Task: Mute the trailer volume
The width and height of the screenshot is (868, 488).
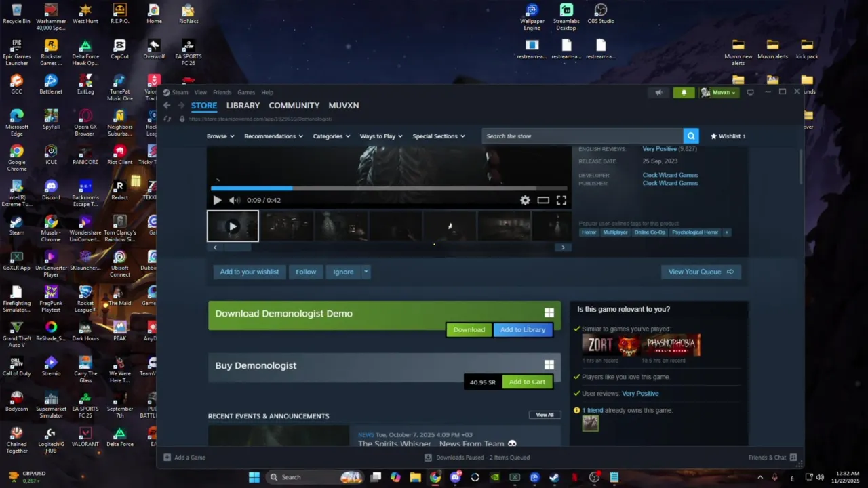Action: 235,200
